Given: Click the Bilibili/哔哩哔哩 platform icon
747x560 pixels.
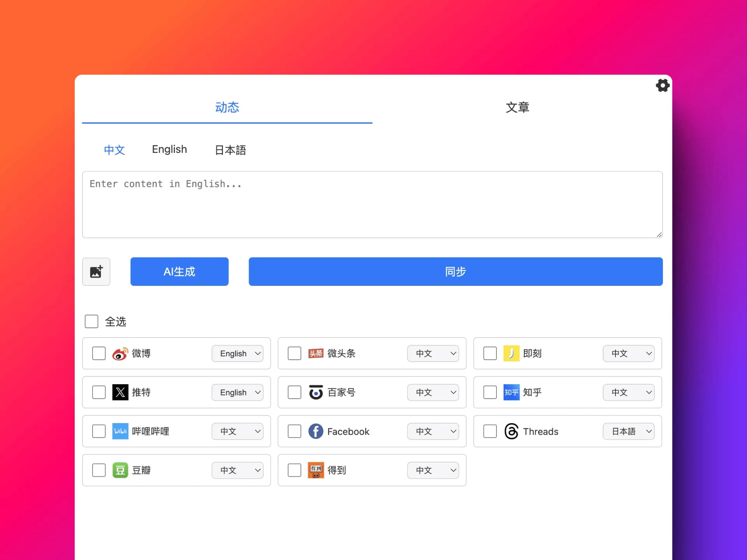Looking at the screenshot, I should point(121,431).
